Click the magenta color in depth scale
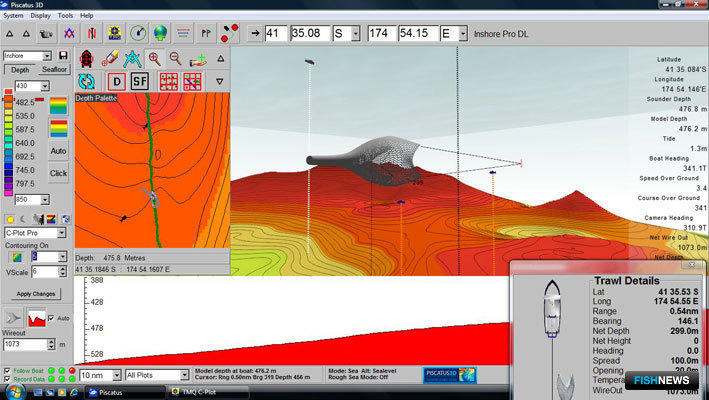The image size is (709, 400). tap(8, 193)
